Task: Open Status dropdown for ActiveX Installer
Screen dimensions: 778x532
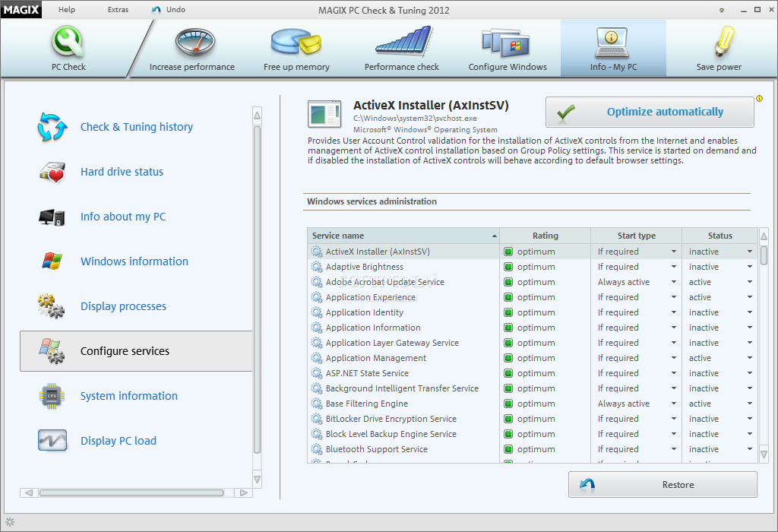Action: click(x=750, y=252)
